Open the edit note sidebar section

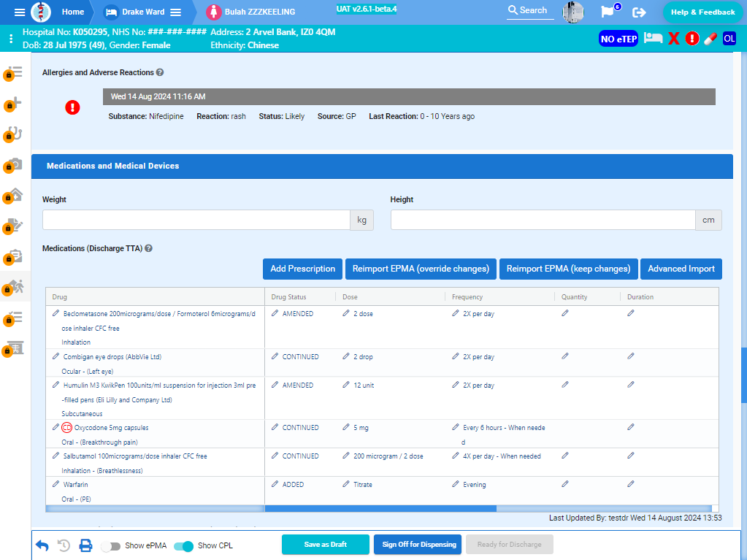coord(13,226)
